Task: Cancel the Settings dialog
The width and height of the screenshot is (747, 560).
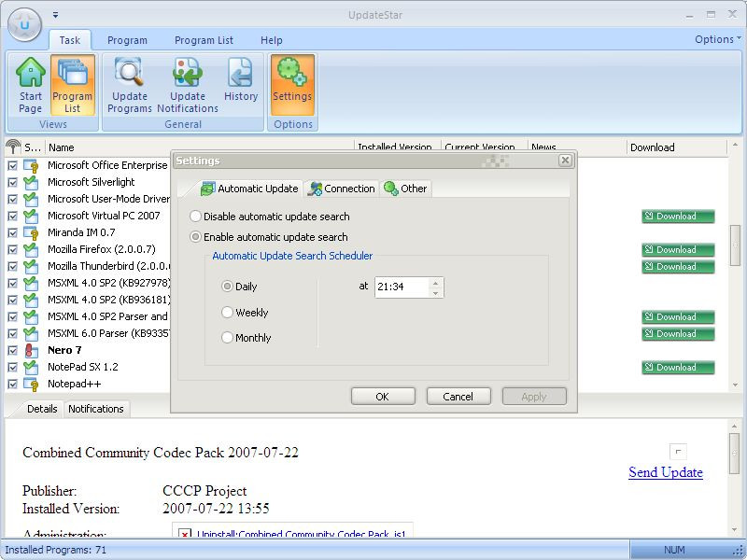Action: (x=458, y=396)
